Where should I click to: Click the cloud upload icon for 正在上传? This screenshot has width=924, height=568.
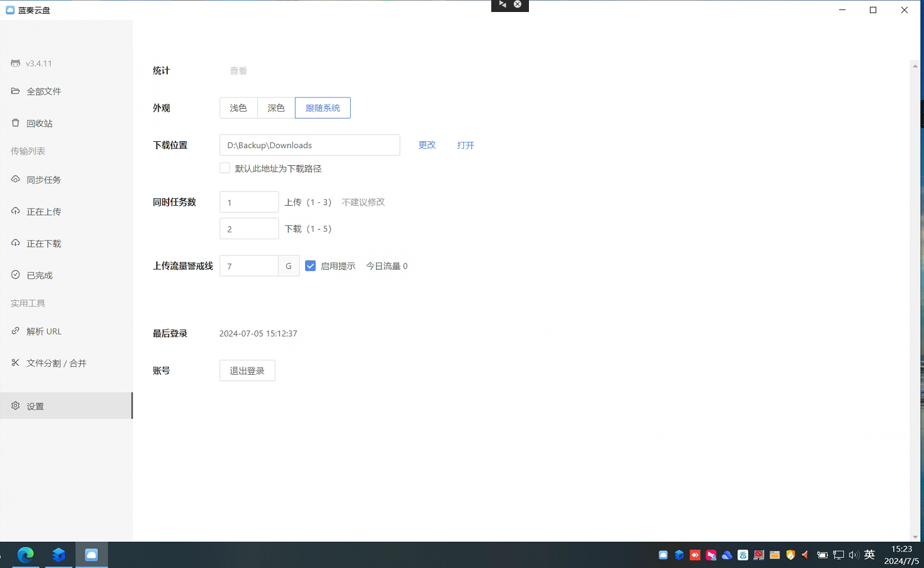click(x=15, y=211)
